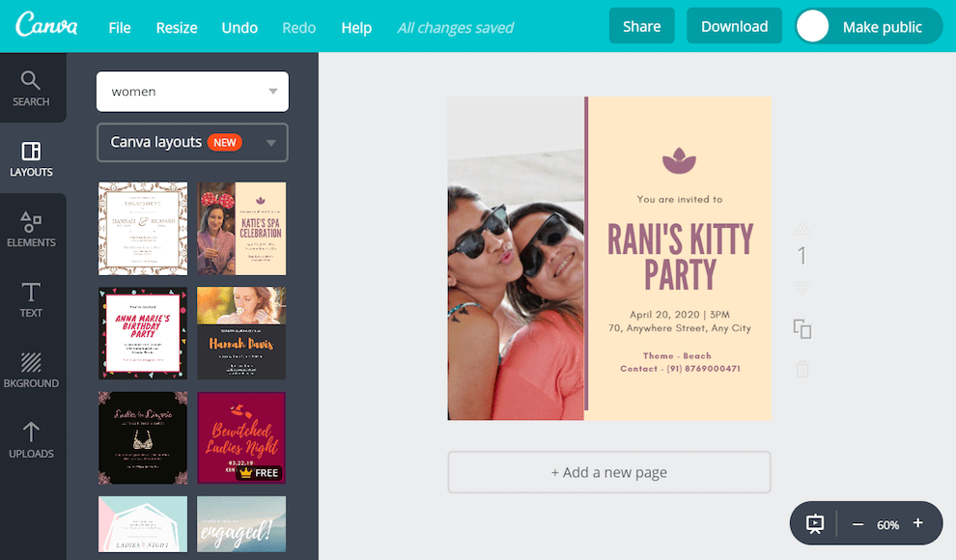This screenshot has width=956, height=560.
Task: Click the Share button
Action: pyautogui.click(x=641, y=25)
